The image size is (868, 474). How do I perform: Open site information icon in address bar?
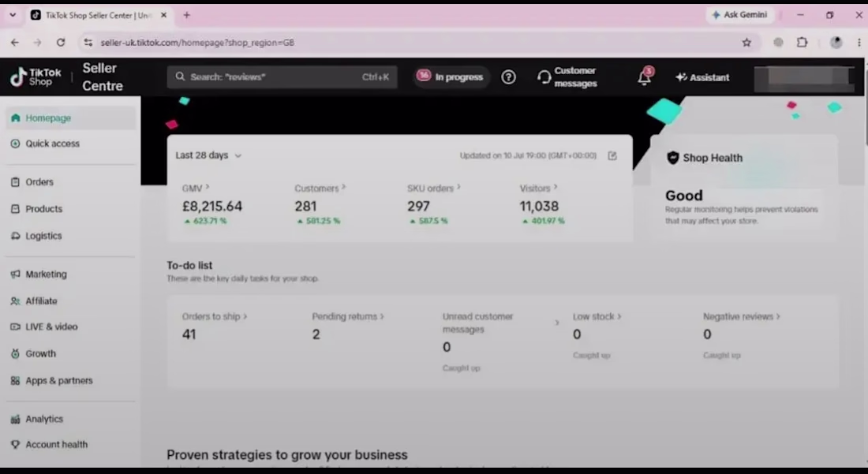[x=88, y=43]
